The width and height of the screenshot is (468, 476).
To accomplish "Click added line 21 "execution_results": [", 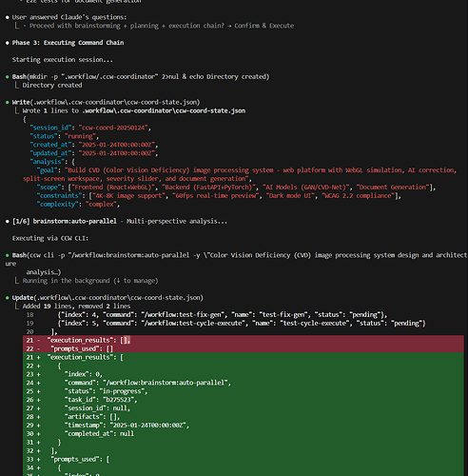I will click(244, 357).
